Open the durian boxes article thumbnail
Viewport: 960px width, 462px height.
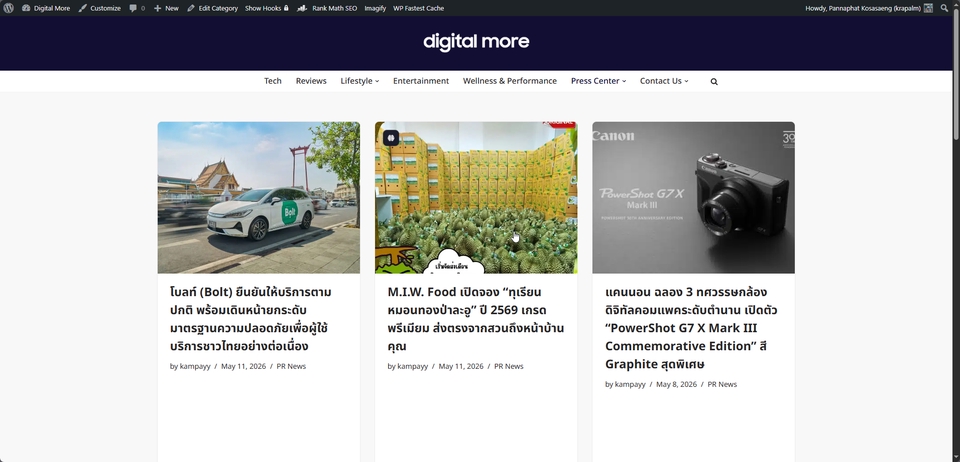(476, 197)
